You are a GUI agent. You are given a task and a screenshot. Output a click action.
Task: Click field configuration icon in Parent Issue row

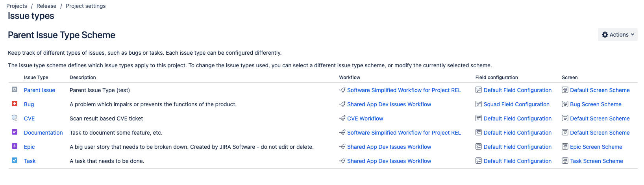[x=479, y=90]
